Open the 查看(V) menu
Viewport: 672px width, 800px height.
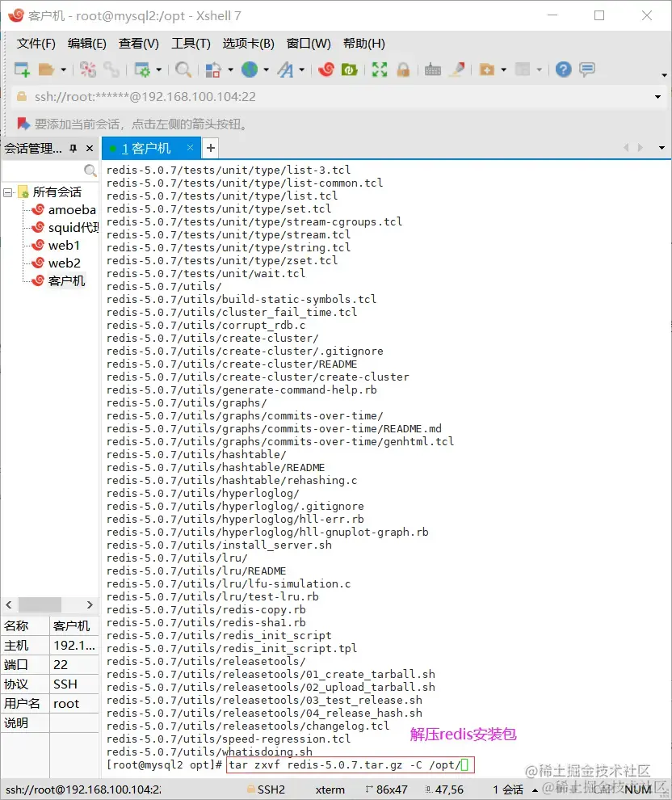click(139, 44)
